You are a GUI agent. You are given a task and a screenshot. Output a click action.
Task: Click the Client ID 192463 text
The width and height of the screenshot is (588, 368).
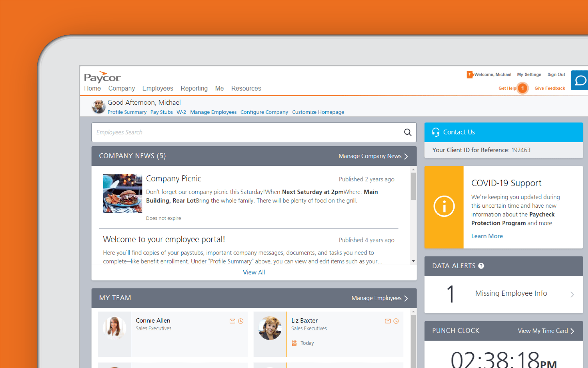pyautogui.click(x=521, y=150)
